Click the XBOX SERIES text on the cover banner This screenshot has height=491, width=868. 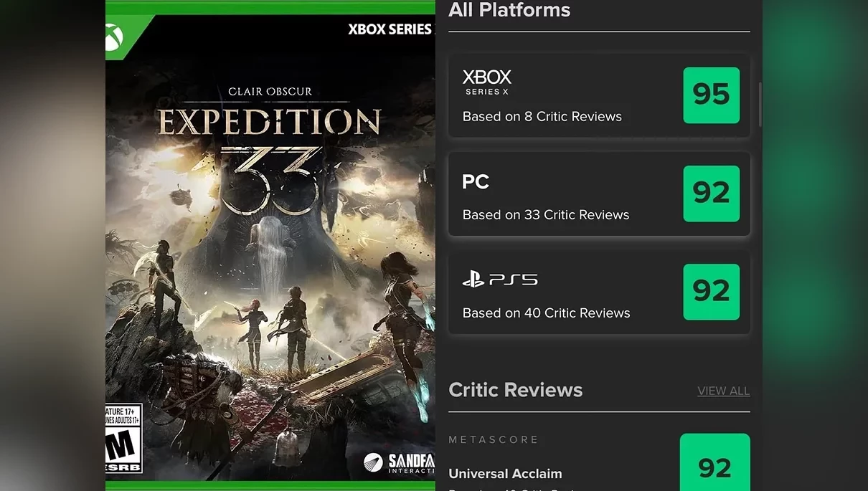pyautogui.click(x=390, y=29)
